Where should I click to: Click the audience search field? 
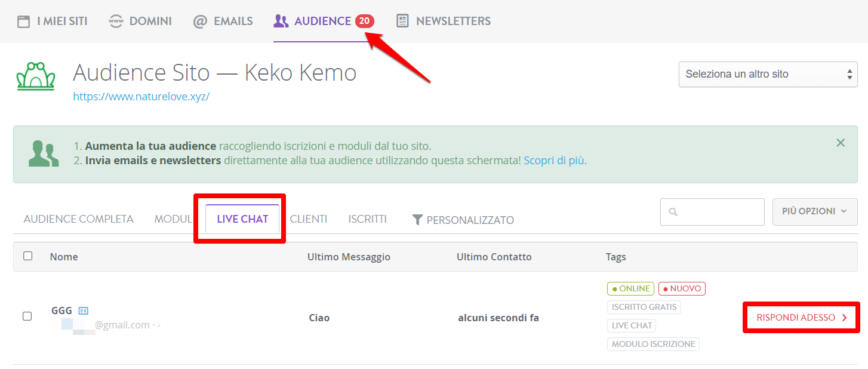pos(712,212)
